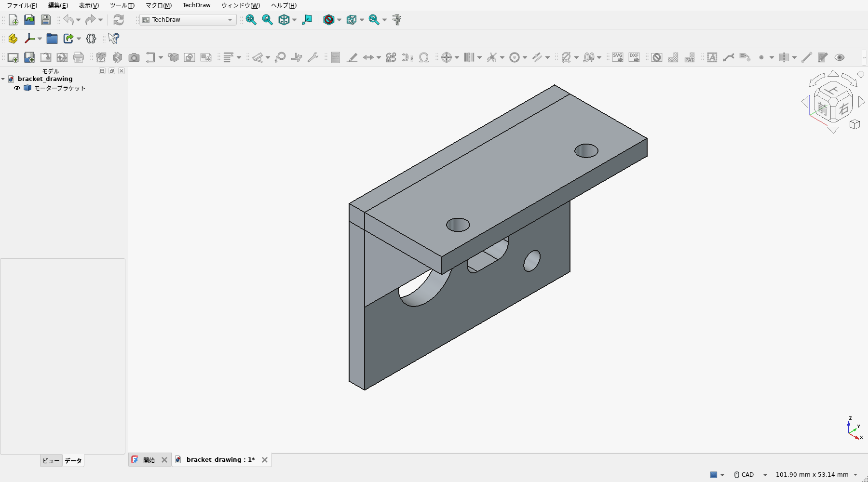
Task: Toggle visibility eye of モーターブラケット
Action: click(17, 88)
